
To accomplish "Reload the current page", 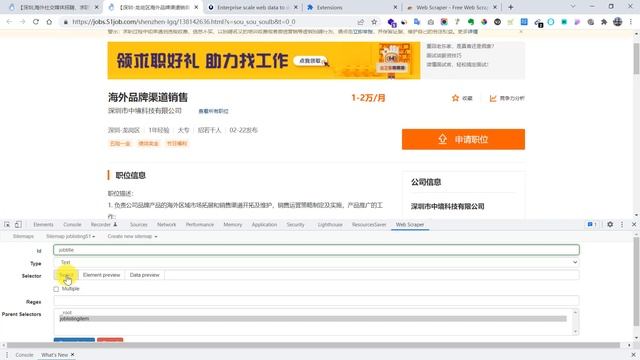I will tap(36, 22).
